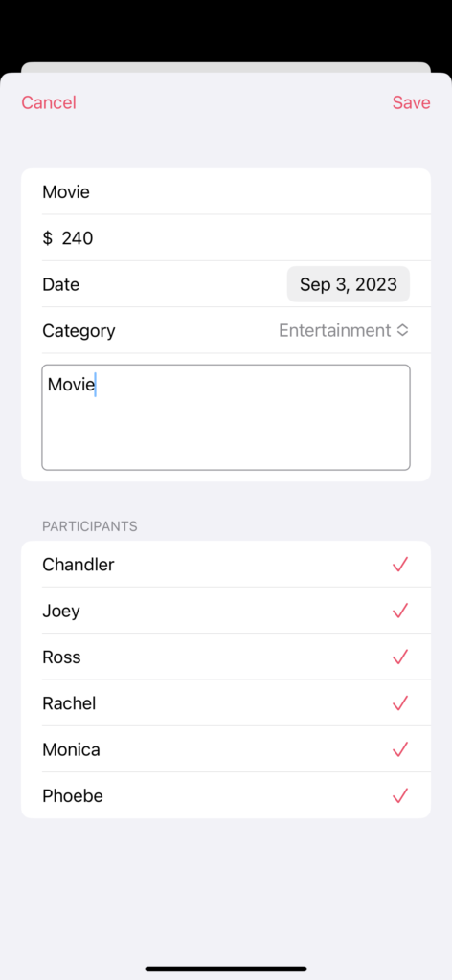
Task: Select the Phoebe participant row
Action: point(226,795)
